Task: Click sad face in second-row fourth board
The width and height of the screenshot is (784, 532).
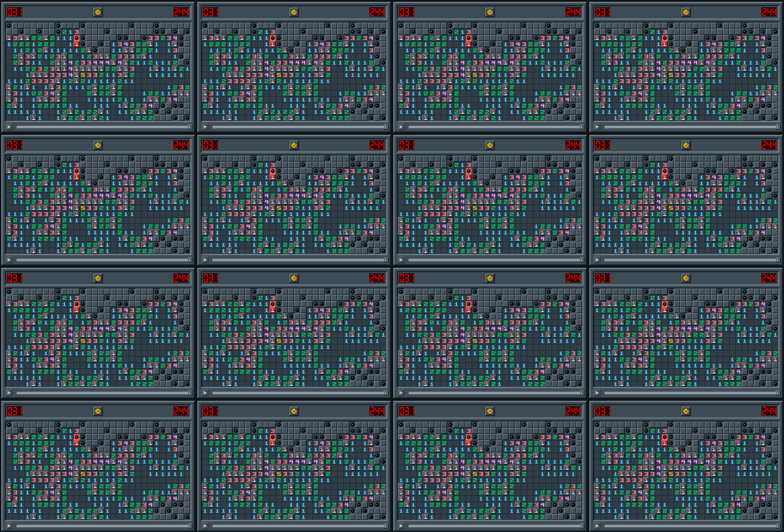Action: [686, 145]
